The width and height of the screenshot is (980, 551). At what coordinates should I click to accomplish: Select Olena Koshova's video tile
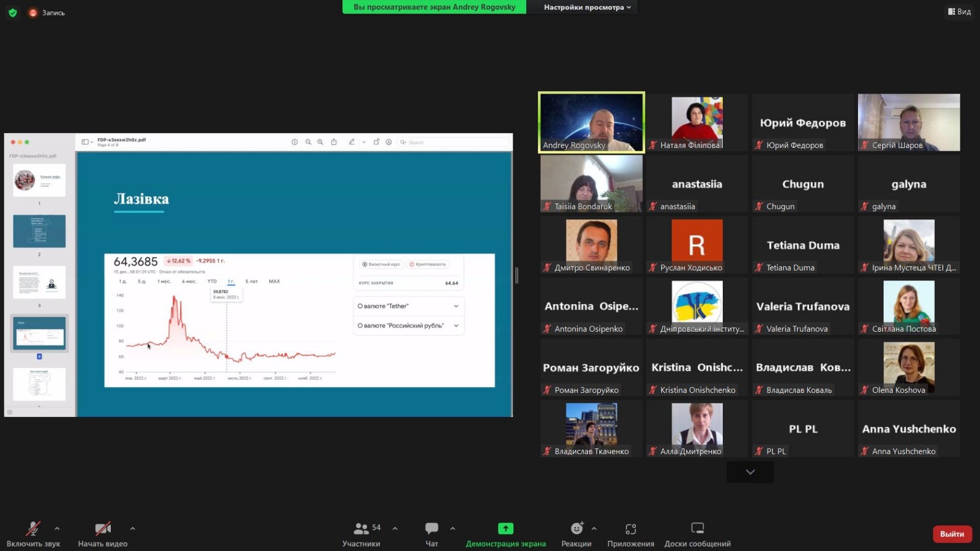click(x=909, y=367)
